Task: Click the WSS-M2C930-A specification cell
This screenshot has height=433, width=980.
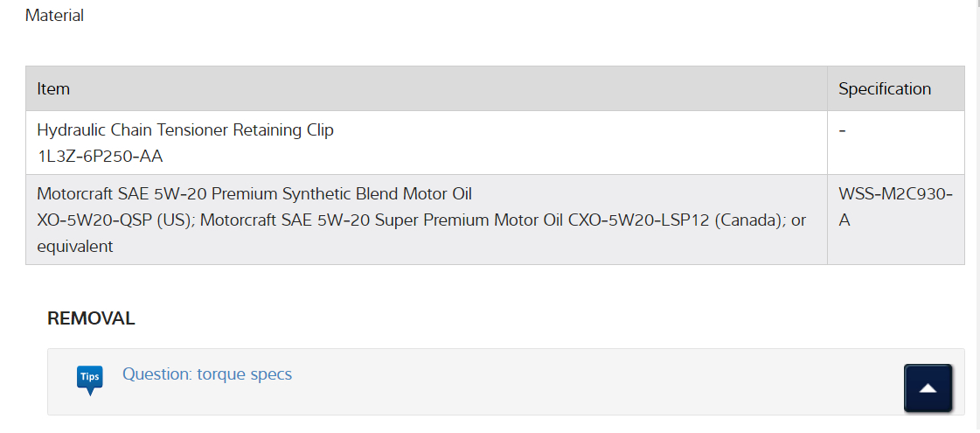Action: click(895, 207)
